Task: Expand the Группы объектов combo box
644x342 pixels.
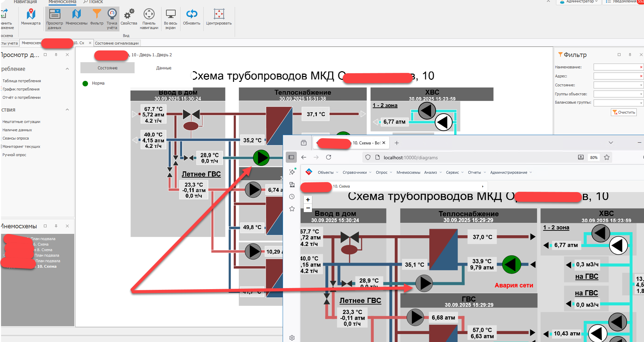Action: 618,94
